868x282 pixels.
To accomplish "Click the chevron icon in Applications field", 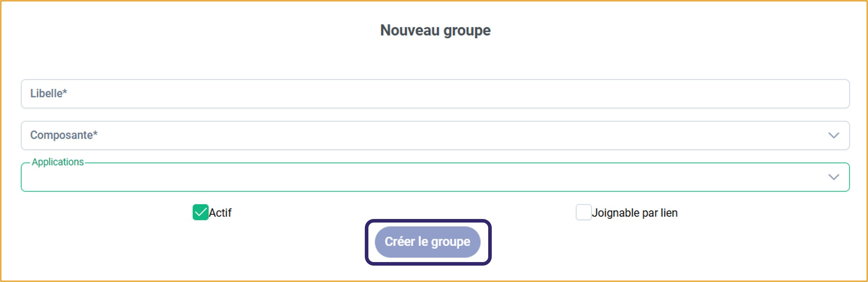I will pyautogui.click(x=833, y=177).
